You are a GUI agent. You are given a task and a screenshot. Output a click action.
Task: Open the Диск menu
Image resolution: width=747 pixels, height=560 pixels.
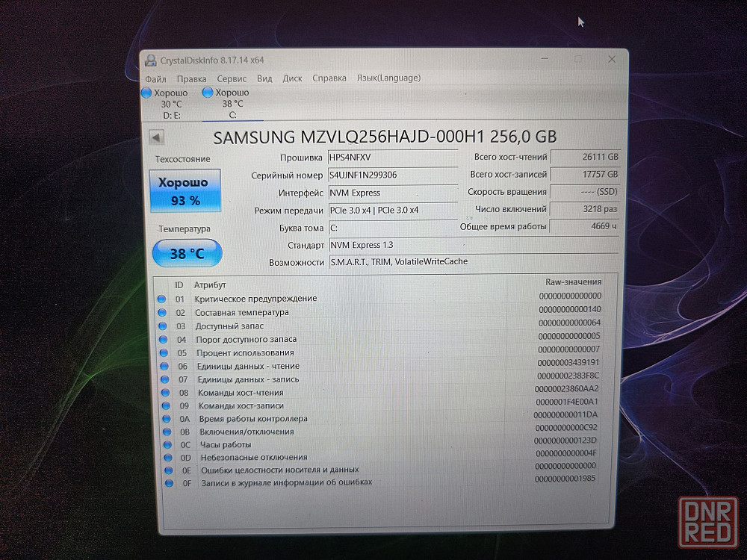[x=292, y=78]
